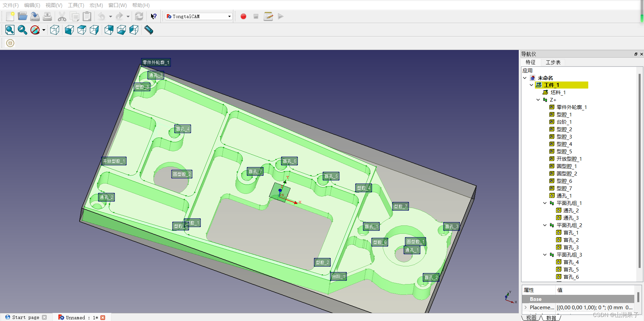
Task: Open the 宏(M) menu
Action: pos(96,5)
